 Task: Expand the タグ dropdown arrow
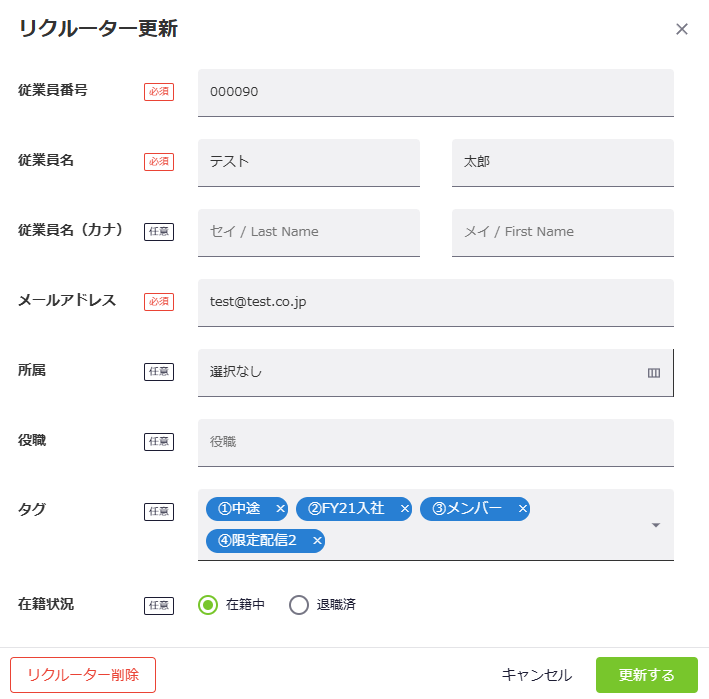[656, 525]
